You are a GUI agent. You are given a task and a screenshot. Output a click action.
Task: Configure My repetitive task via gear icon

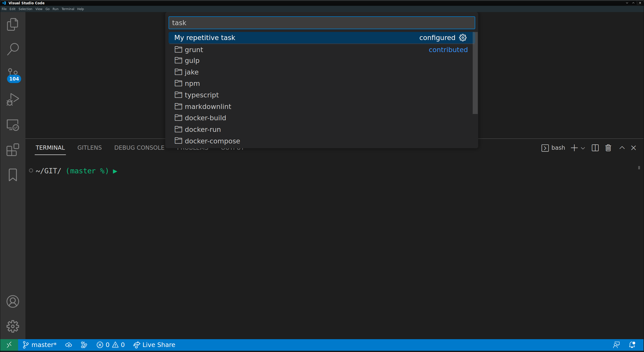click(463, 37)
